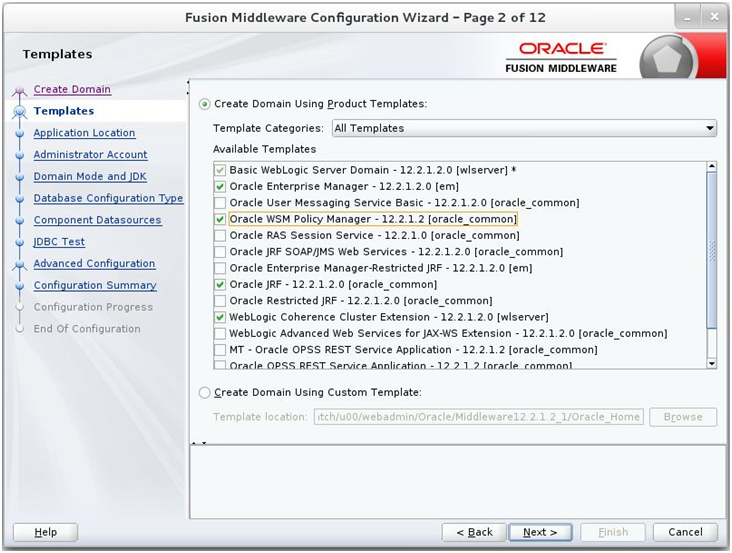
Task: Click the templates list scrollbar thumb
Action: coord(711,250)
